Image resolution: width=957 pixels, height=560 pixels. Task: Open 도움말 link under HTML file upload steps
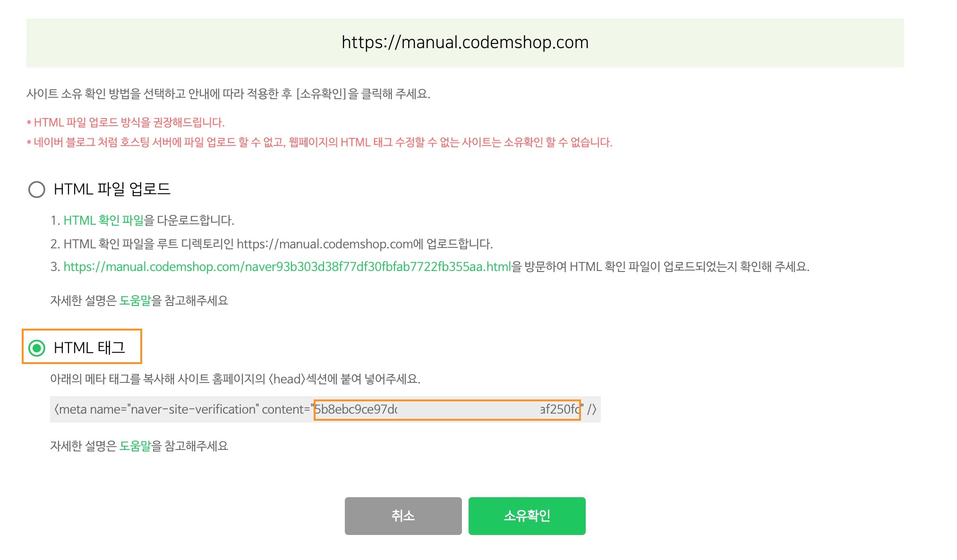coord(135,301)
